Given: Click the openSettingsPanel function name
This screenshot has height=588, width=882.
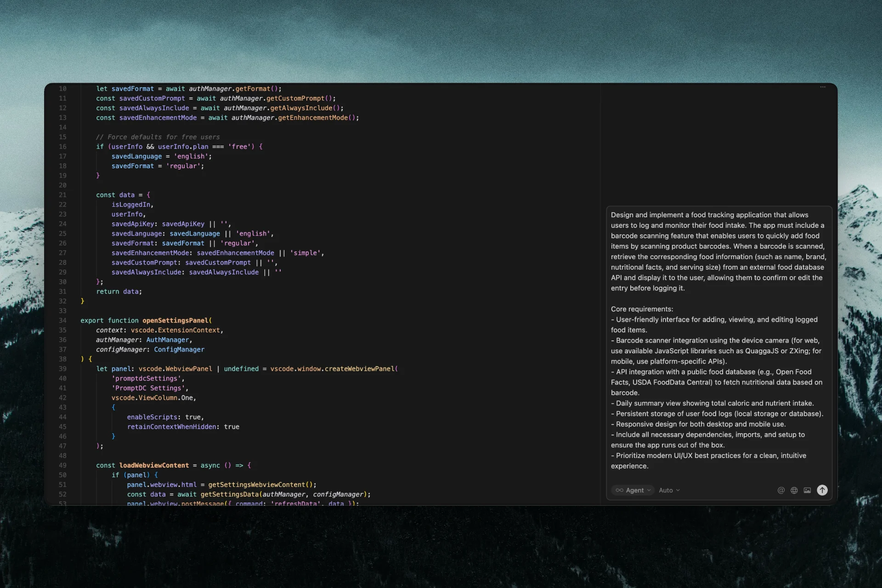Looking at the screenshot, I should (175, 320).
